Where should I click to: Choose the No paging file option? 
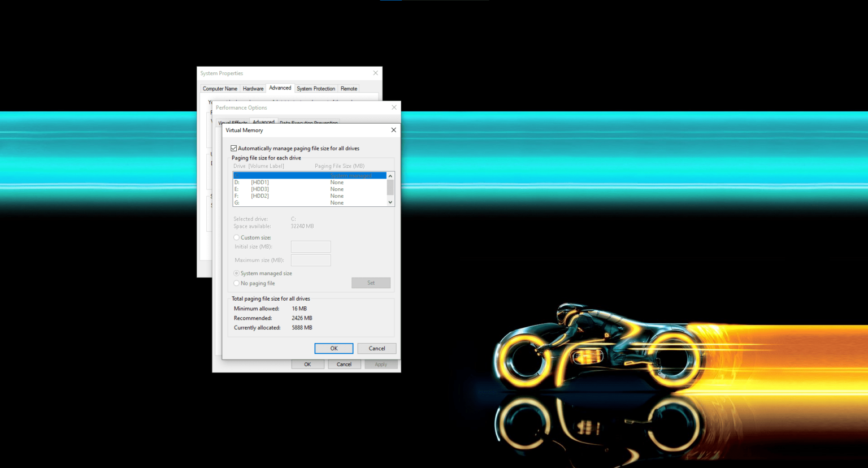point(236,283)
